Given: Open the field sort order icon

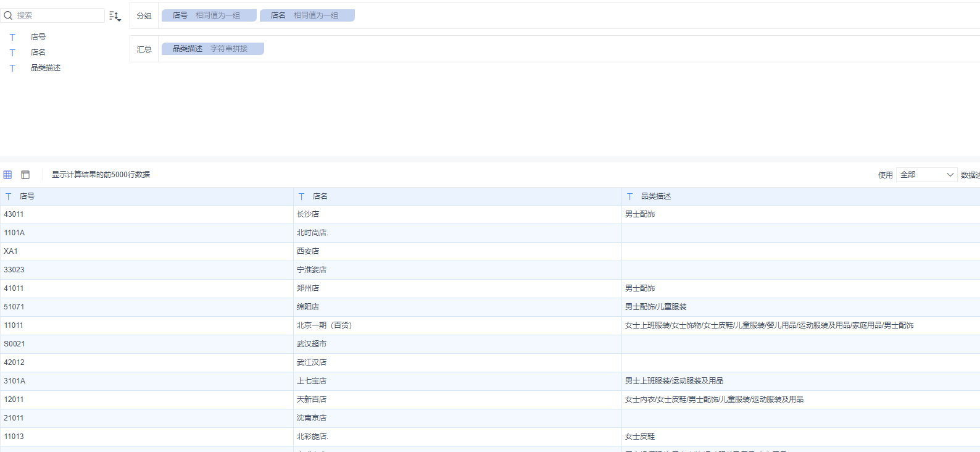Looking at the screenshot, I should click(115, 16).
